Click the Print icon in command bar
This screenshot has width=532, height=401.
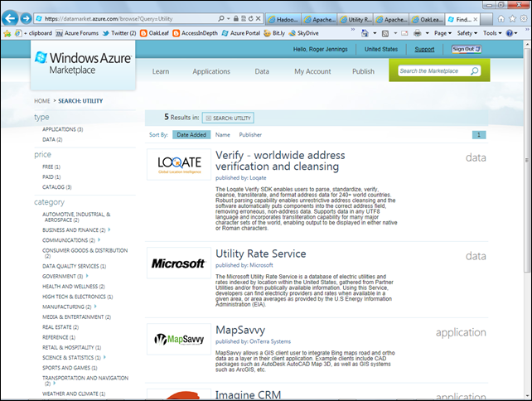click(x=418, y=33)
